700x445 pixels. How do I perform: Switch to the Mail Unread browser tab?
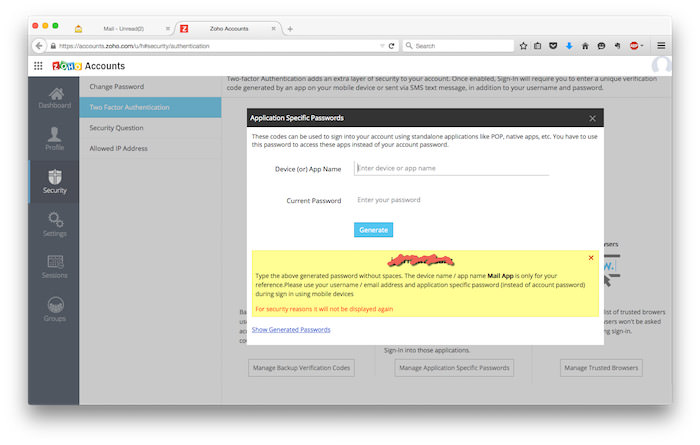123,29
